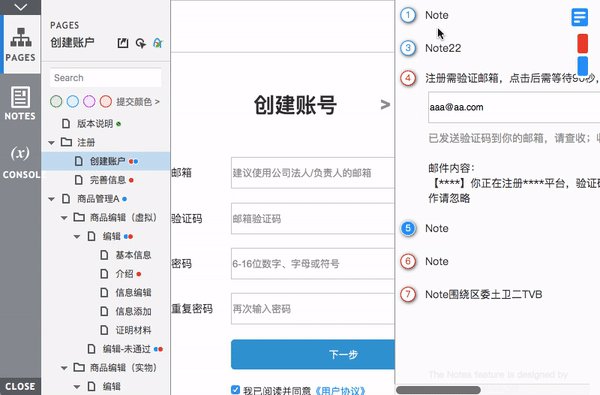Click note marker number 1
Image resolution: width=600 pixels, height=395 pixels.
point(408,15)
